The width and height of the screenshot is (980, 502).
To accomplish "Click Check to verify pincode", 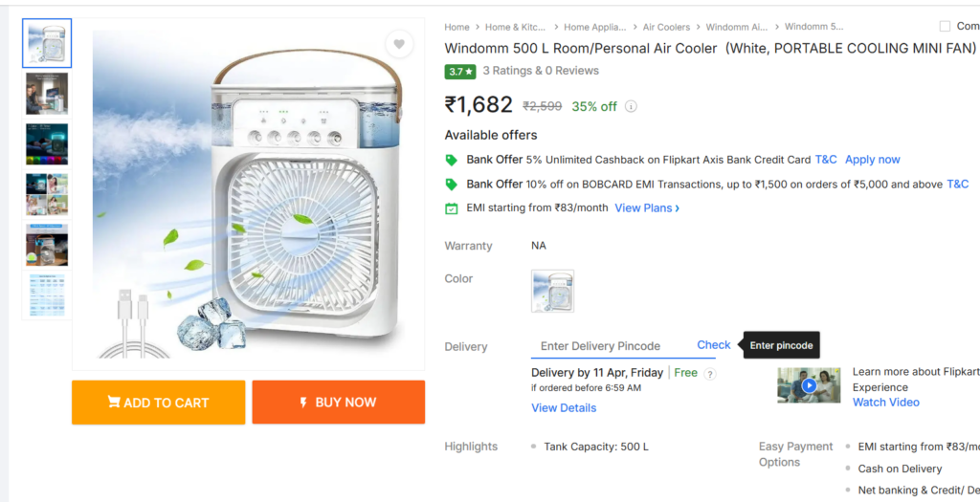I will coord(713,345).
